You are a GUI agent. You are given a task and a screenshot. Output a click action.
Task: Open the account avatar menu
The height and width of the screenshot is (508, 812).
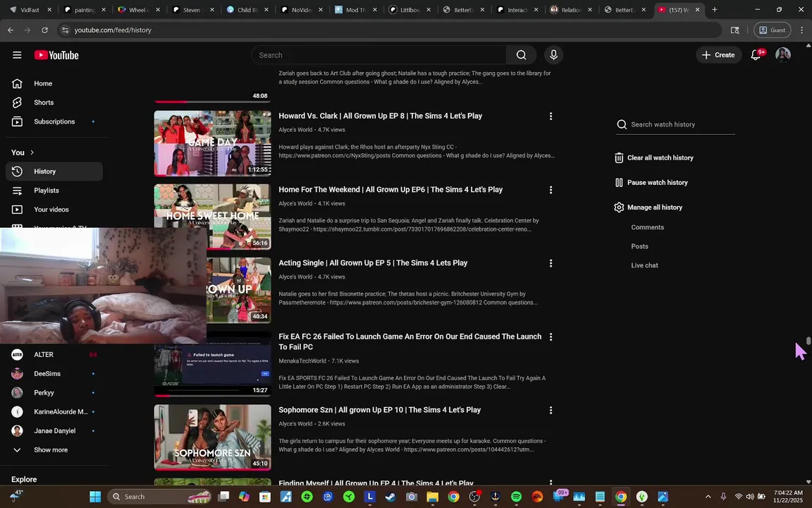click(783, 55)
